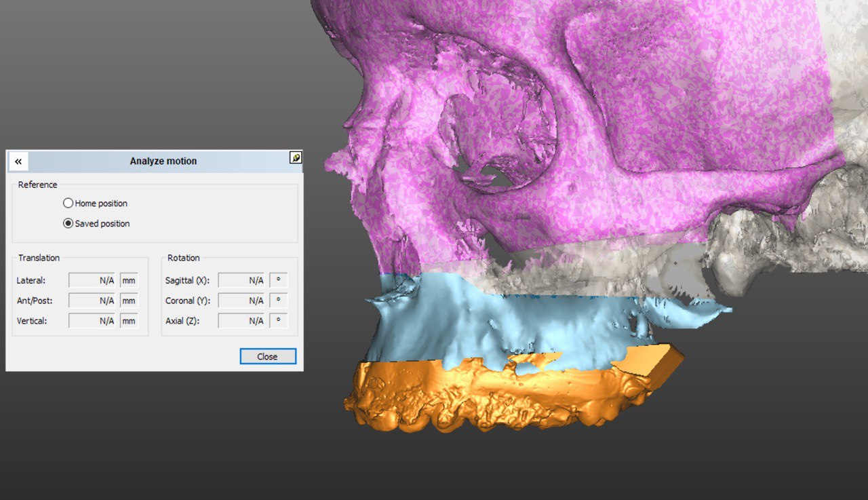Click the pin icon in the dialog corner
The width and height of the screenshot is (868, 500).
(295, 158)
